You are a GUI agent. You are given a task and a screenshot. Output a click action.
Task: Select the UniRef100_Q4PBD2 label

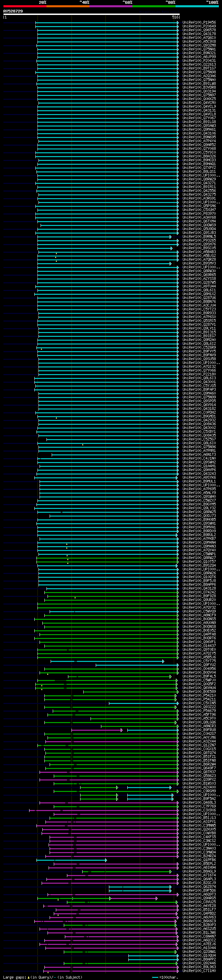point(199,913)
